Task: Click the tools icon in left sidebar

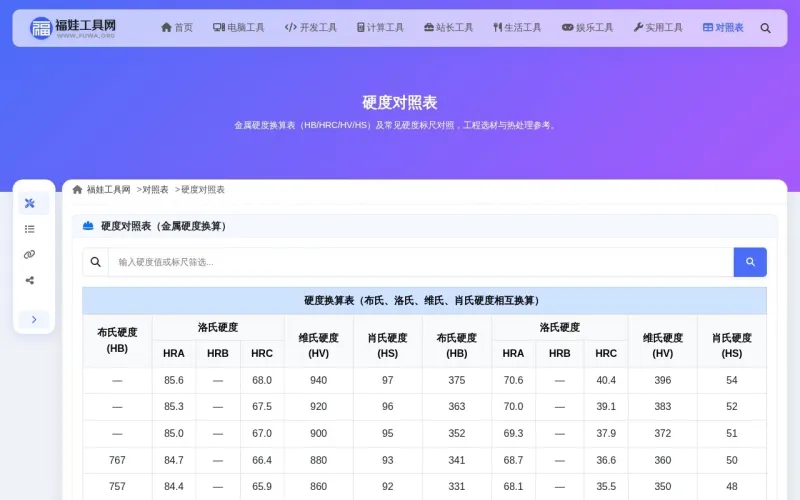Action: pos(30,203)
